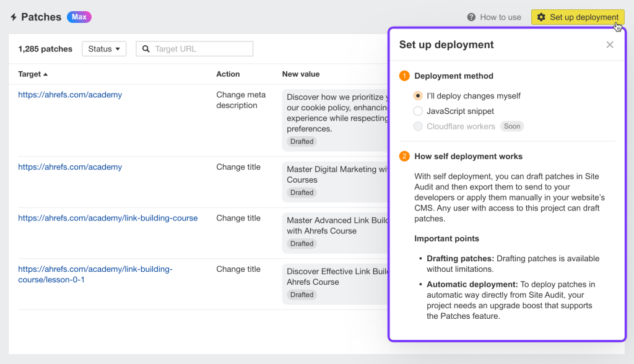Open the ahrefs.com/academy link in first row

[x=70, y=95]
